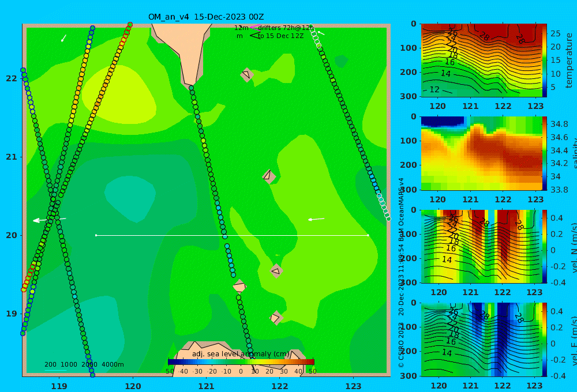Click the island near 19.35N 121.45E
Viewport: 577px width, 392px height.
pos(239,286)
